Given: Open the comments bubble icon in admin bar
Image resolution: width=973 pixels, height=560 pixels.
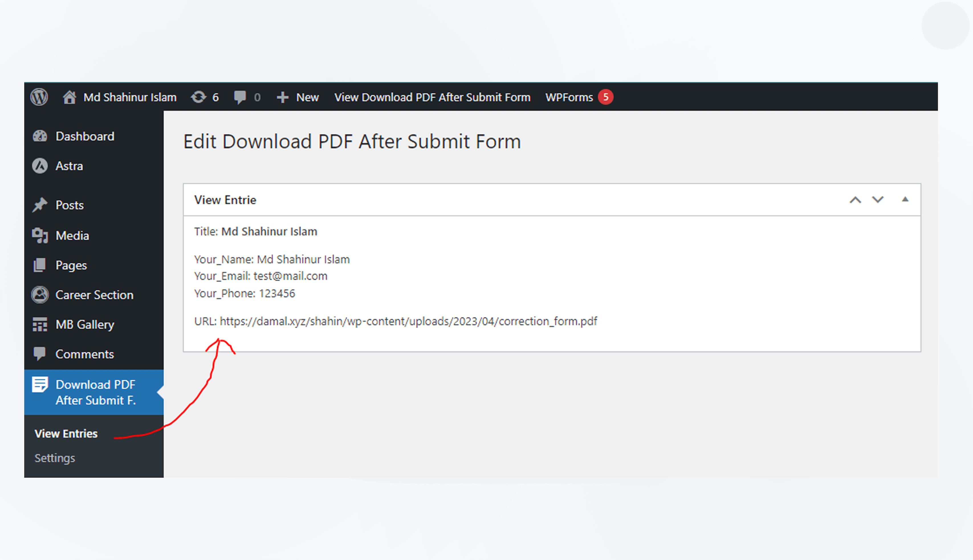Looking at the screenshot, I should 240,97.
